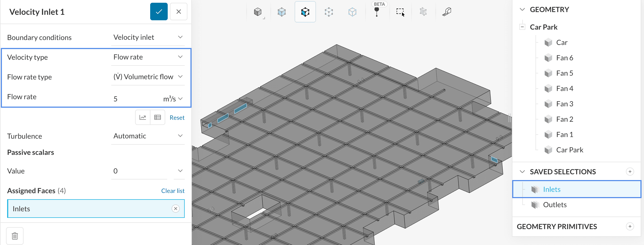Open the Velocity type dropdown
Viewport: 644px width, 245px height.
tap(148, 57)
